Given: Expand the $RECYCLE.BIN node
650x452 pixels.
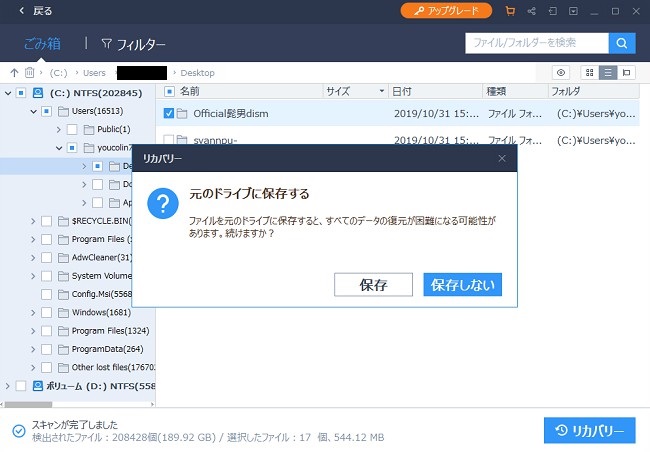Looking at the screenshot, I should [33, 221].
